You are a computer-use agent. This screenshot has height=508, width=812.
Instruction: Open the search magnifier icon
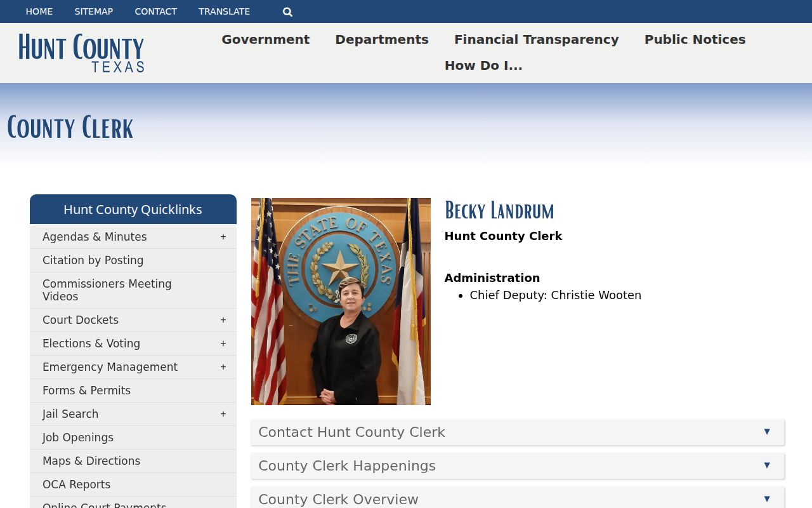(287, 11)
